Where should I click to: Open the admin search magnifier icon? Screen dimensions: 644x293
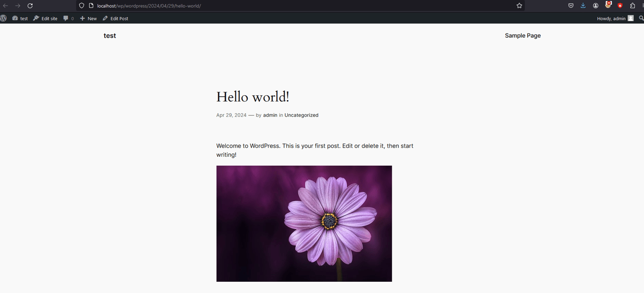click(641, 18)
